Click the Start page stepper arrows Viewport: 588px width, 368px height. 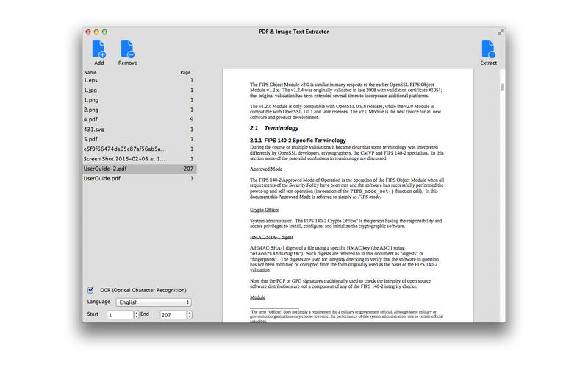(137, 315)
